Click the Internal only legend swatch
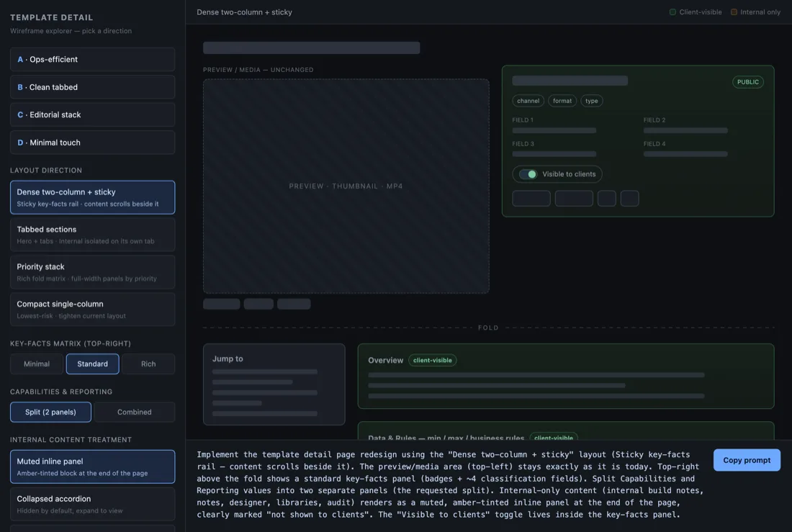Screen dimensions: 792x532 (734, 12)
